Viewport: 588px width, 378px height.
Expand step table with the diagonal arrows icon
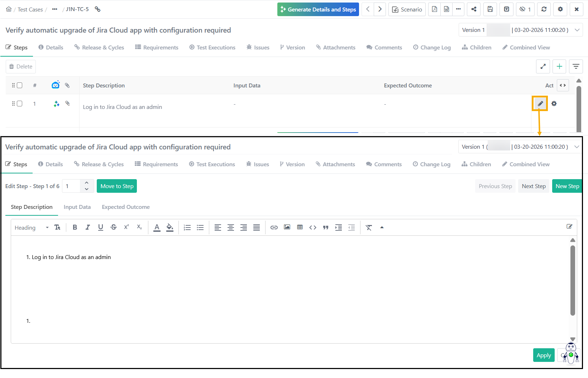pyautogui.click(x=543, y=66)
